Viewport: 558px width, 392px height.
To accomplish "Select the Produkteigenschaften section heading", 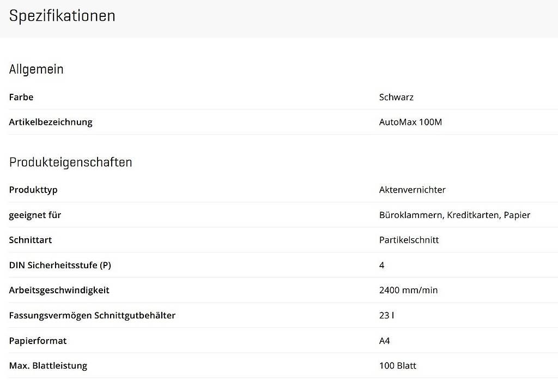I will [x=70, y=162].
